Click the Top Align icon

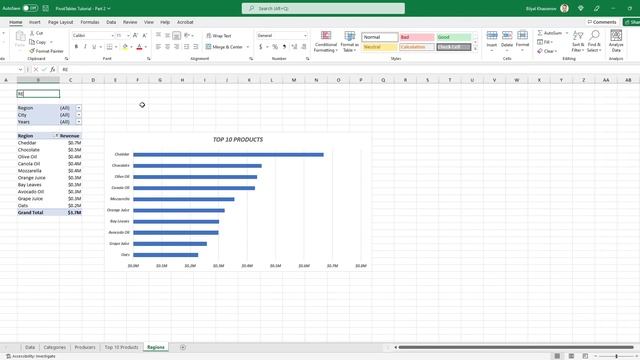click(x=158, y=36)
